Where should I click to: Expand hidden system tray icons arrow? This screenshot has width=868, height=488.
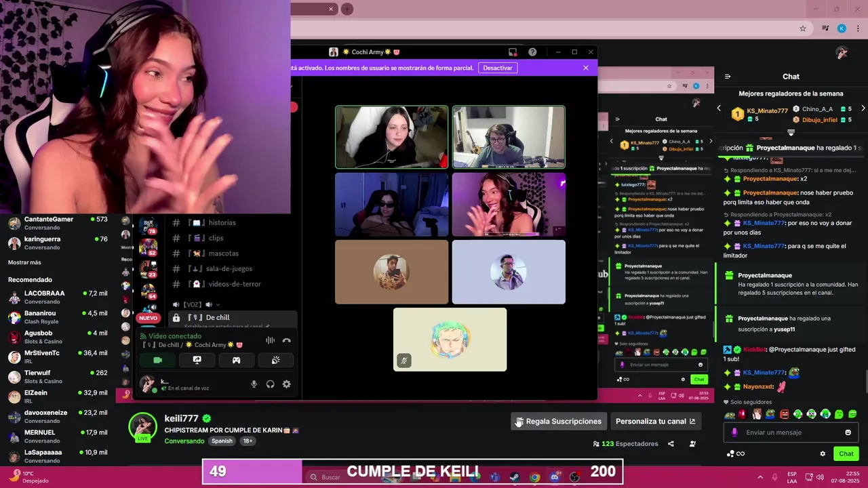(759, 477)
